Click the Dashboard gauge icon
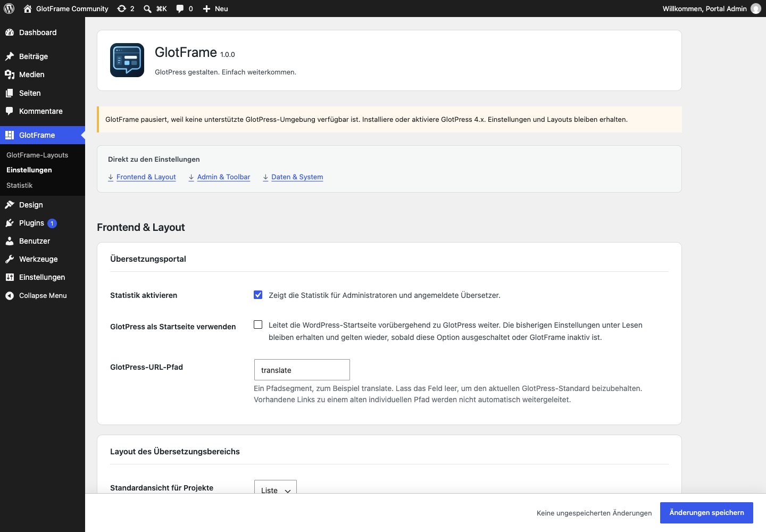The width and height of the screenshot is (766, 532). pyautogui.click(x=10, y=32)
